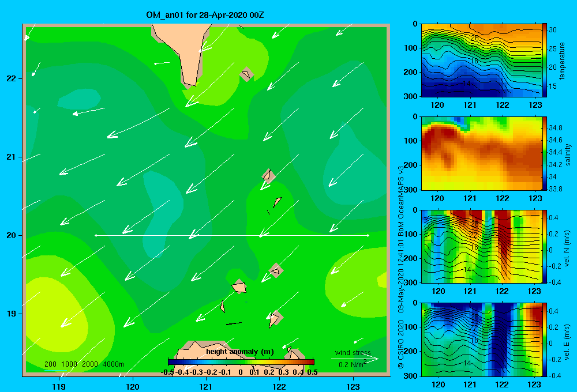Click the "1000" depth legend entry

click(69, 364)
